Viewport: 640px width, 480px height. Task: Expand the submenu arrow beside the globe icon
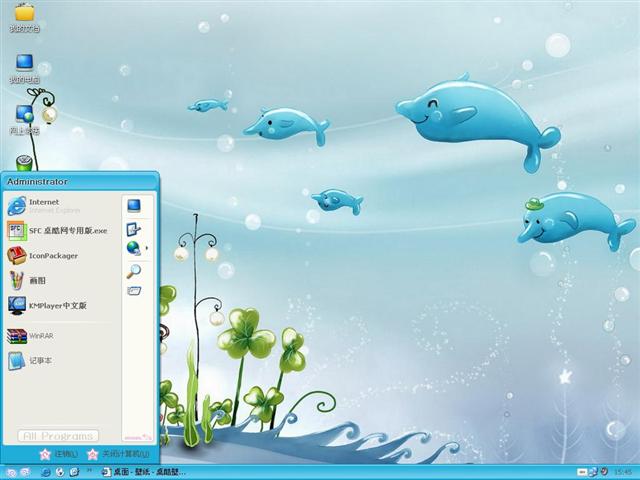[147, 248]
